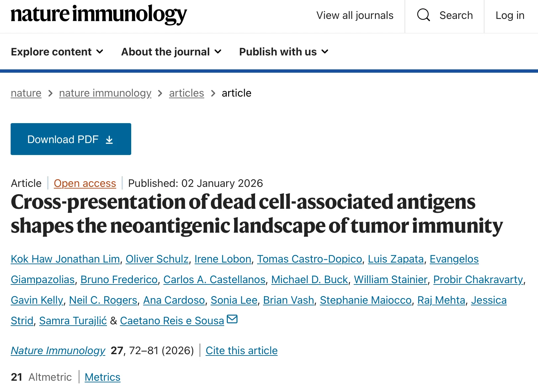Click the Open access link

[85, 183]
